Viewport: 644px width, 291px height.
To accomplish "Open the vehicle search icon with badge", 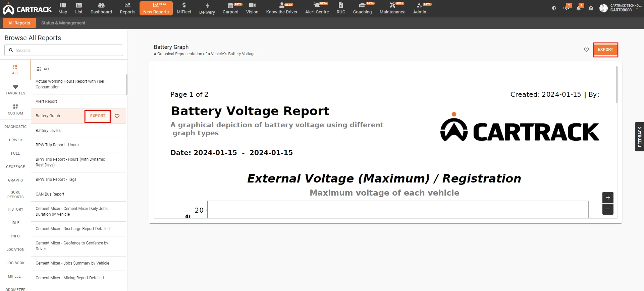I will point(566,8).
